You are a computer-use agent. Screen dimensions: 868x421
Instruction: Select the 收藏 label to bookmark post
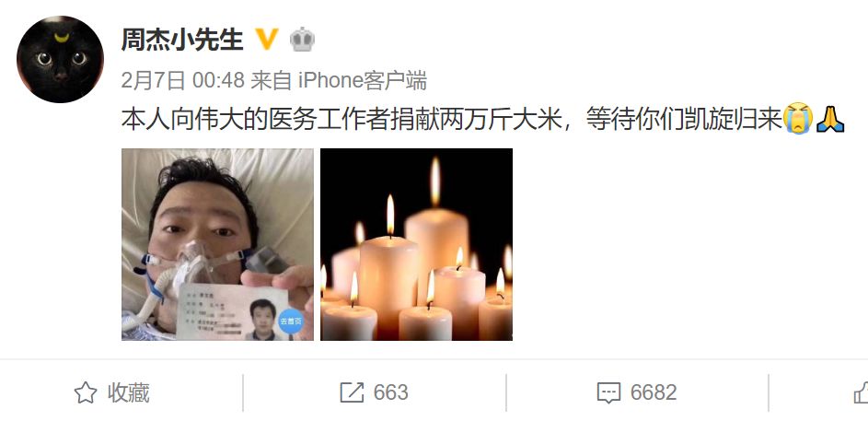pyautogui.click(x=129, y=392)
